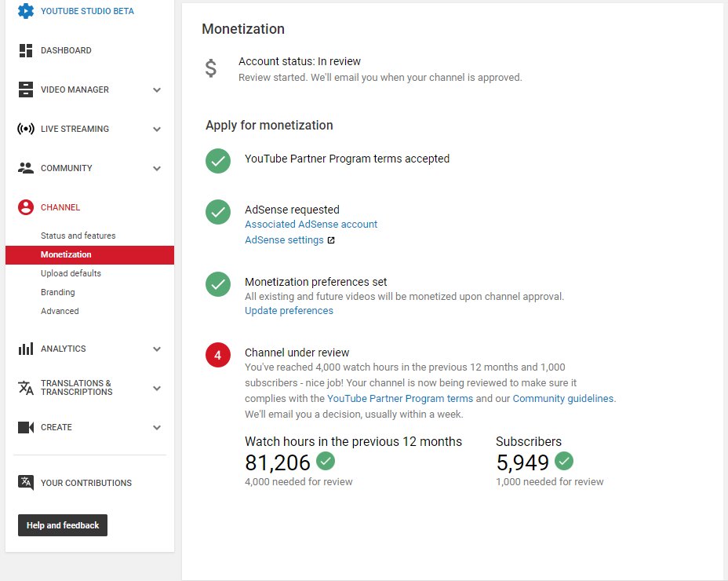Expand the Live Streaming chevron
Viewport: 728px width, 581px height.
(x=157, y=130)
